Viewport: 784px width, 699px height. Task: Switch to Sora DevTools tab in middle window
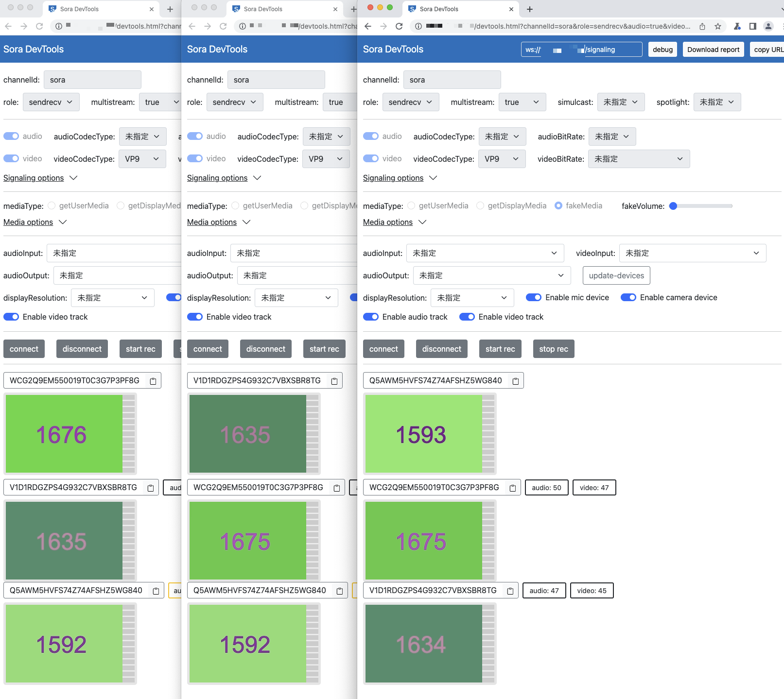point(284,9)
